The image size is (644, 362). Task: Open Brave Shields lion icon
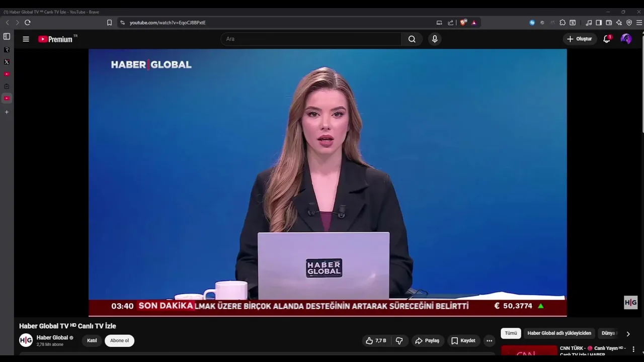coord(463,22)
